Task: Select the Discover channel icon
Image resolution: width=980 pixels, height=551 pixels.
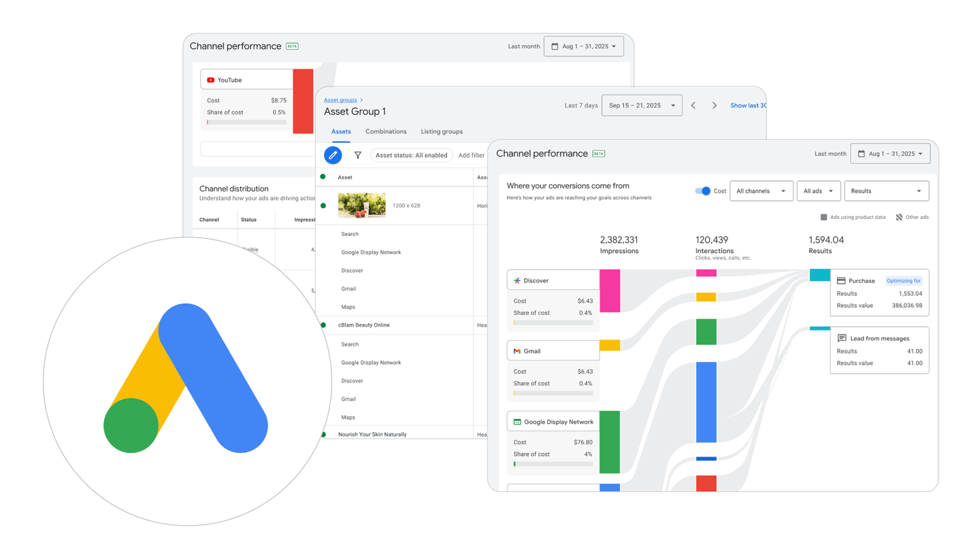Action: (x=517, y=280)
